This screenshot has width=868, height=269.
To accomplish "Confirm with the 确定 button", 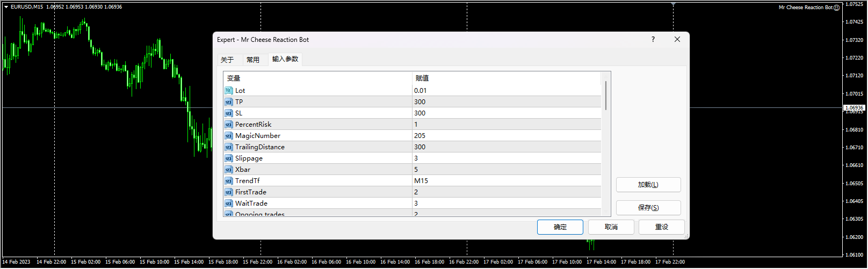I will coord(560,227).
